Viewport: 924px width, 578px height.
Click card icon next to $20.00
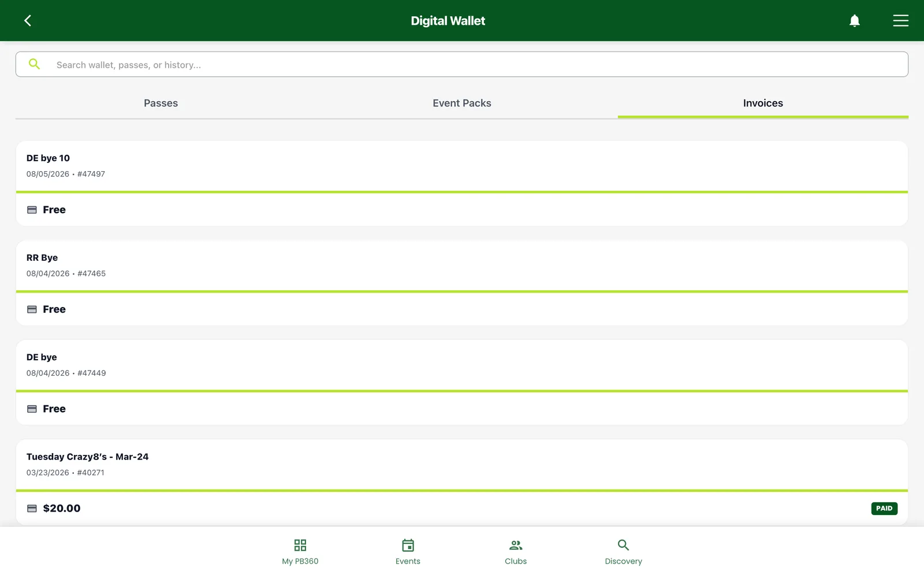click(32, 509)
